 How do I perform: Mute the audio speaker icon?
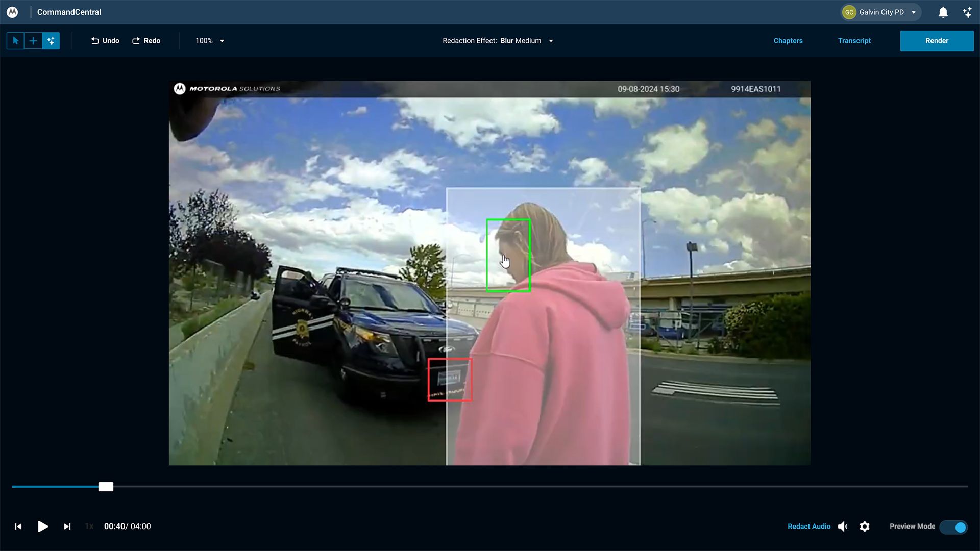coord(843,527)
